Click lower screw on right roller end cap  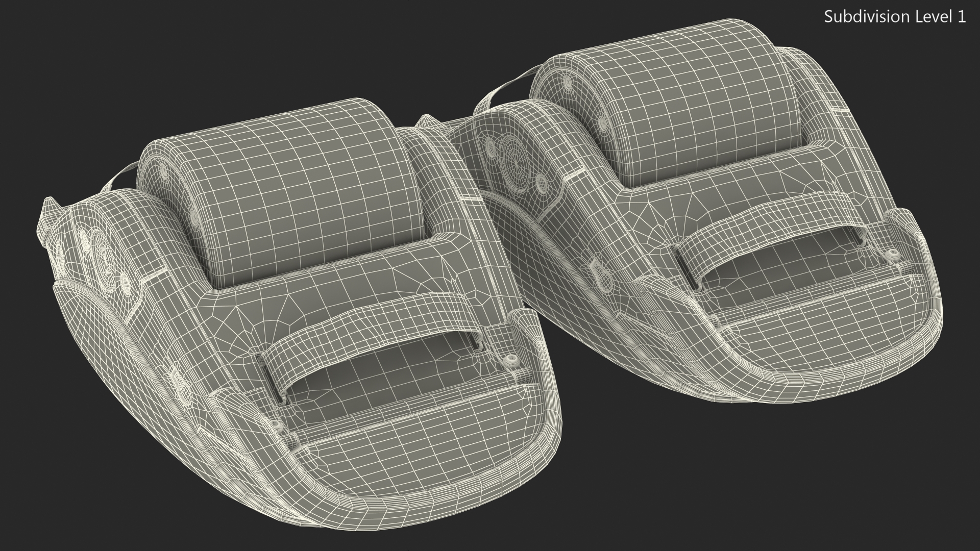(602, 122)
